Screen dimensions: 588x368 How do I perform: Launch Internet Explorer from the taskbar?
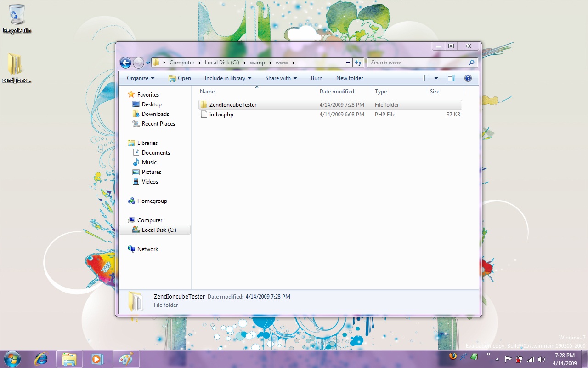click(x=41, y=359)
